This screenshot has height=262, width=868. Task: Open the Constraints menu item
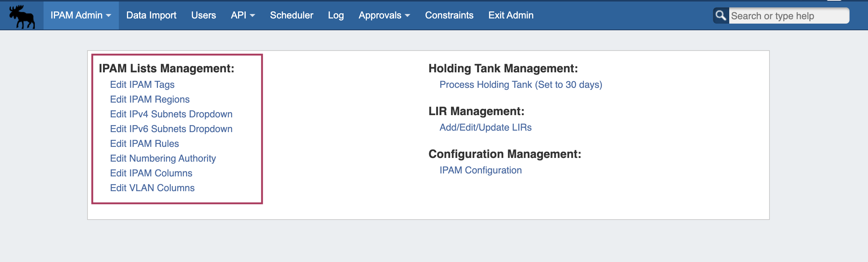click(449, 15)
